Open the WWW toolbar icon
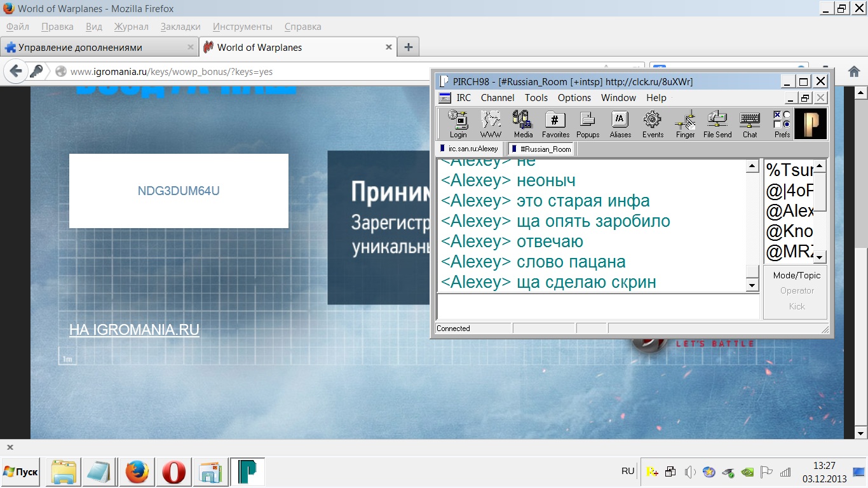Image resolution: width=868 pixels, height=488 pixels. (491, 124)
